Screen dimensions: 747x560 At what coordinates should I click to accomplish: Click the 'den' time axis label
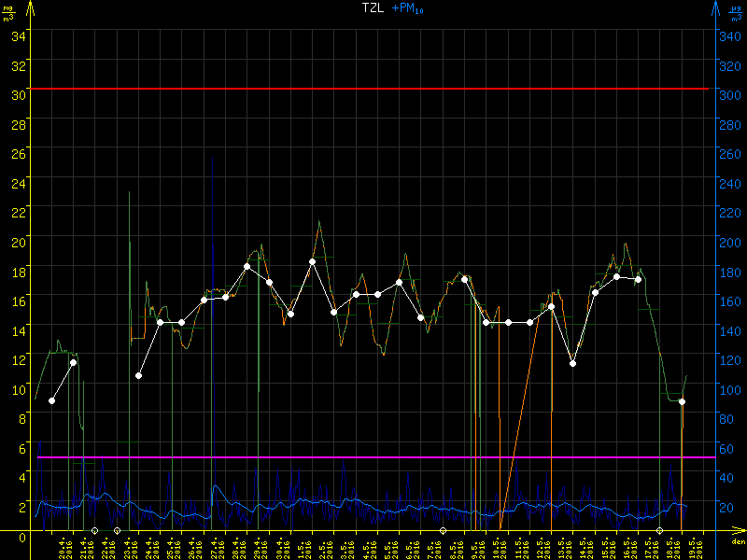pyautogui.click(x=737, y=541)
